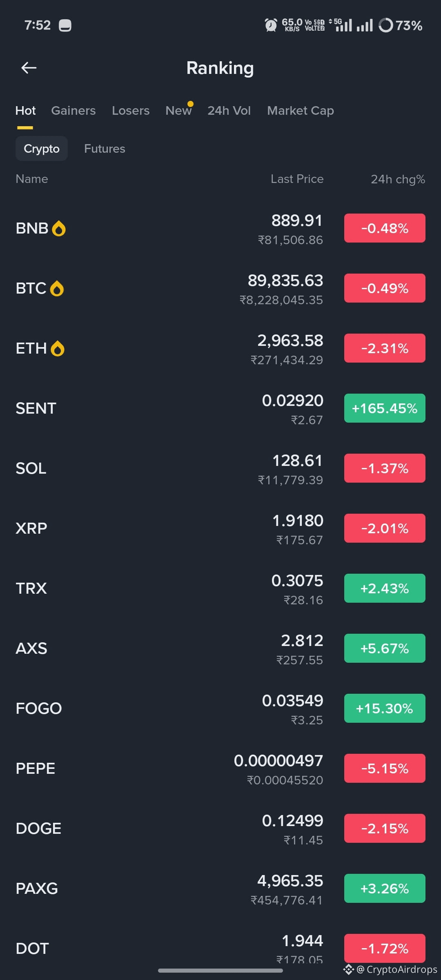441x980 pixels.
Task: Tap SENT +165.45% green change badge
Action: [385, 408]
